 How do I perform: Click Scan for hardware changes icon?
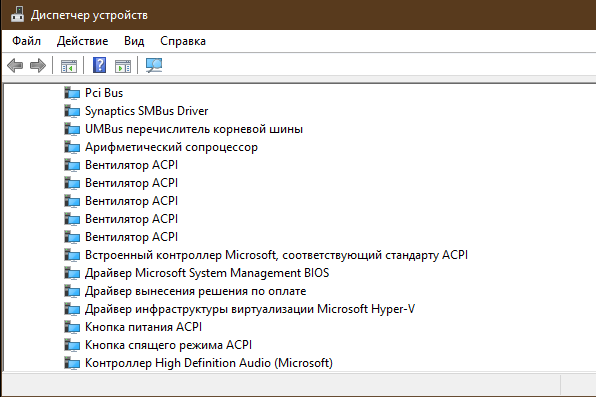(x=154, y=65)
